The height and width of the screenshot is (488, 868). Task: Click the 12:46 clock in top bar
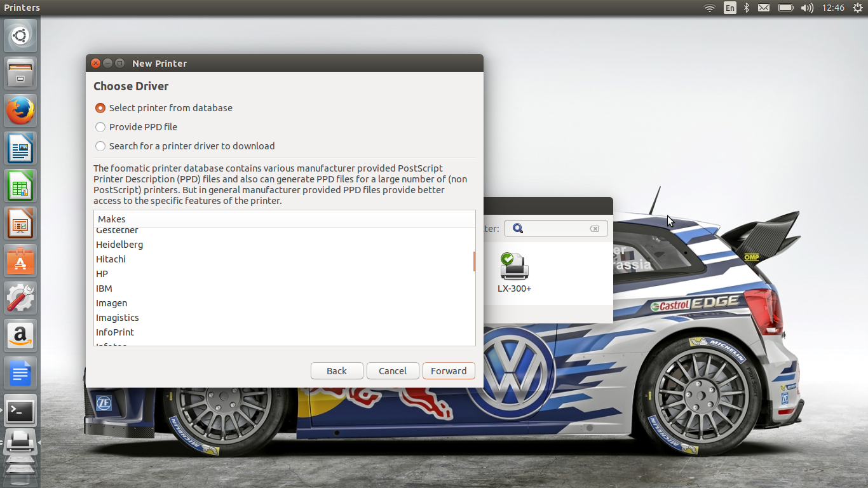coord(833,8)
